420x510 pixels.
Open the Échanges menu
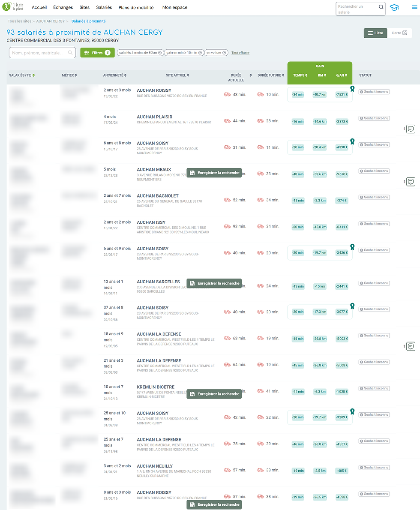click(63, 7)
